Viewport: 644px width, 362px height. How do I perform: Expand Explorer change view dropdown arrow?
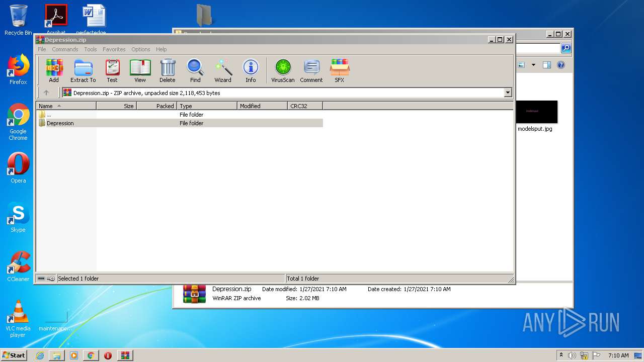[533, 65]
